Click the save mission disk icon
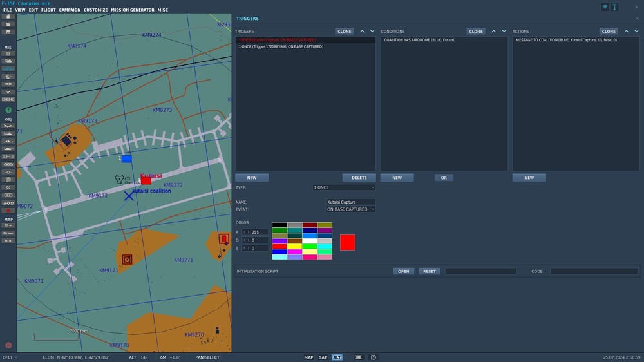 pyautogui.click(x=8, y=32)
